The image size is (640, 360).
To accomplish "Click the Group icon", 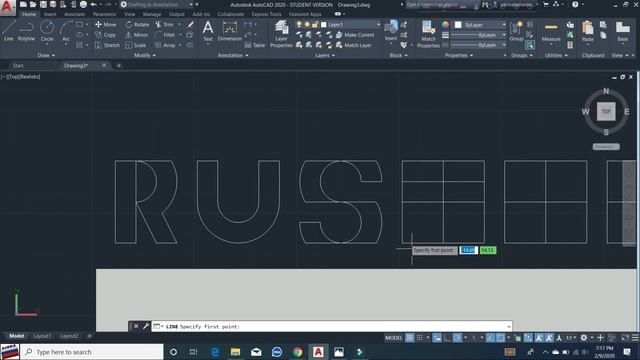I will [x=516, y=31].
